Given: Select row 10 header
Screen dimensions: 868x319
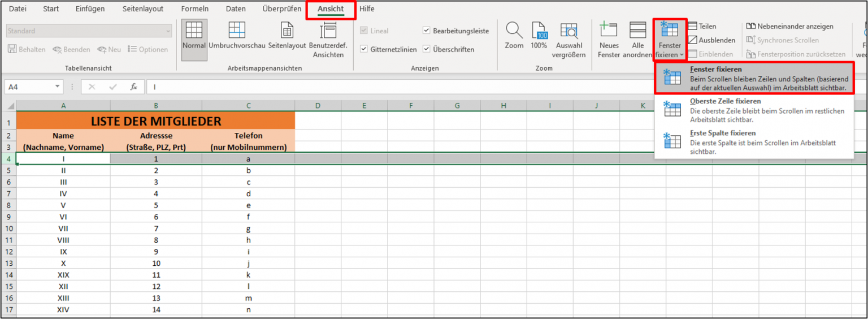Looking at the screenshot, I should tap(8, 229).
